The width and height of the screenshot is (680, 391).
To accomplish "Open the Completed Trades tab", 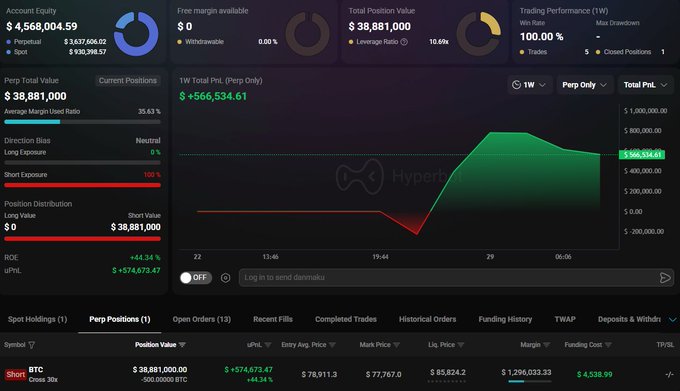I will pos(346,319).
